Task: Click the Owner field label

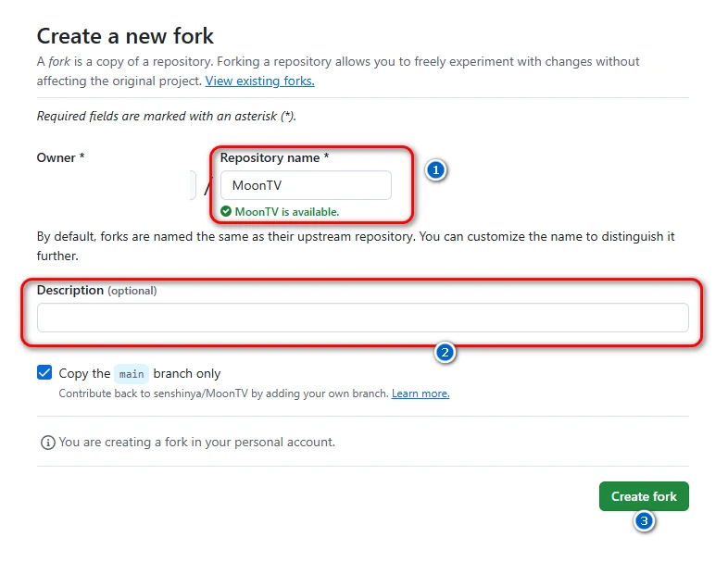Action: (60, 157)
